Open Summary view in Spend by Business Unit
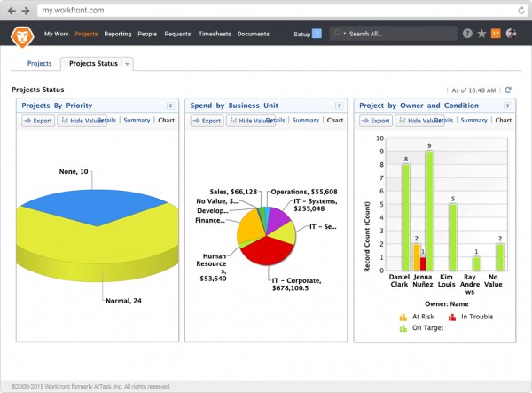 (305, 121)
